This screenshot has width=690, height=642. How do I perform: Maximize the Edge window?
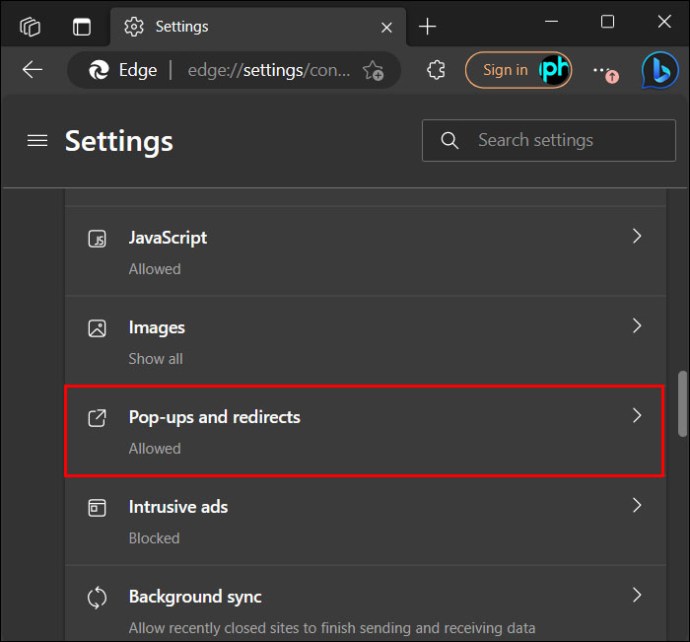point(608,21)
